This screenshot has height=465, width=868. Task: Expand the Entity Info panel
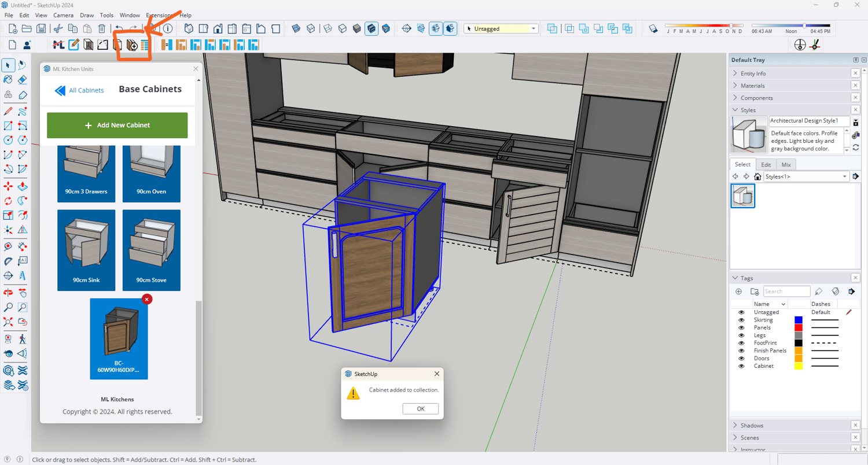pyautogui.click(x=753, y=73)
